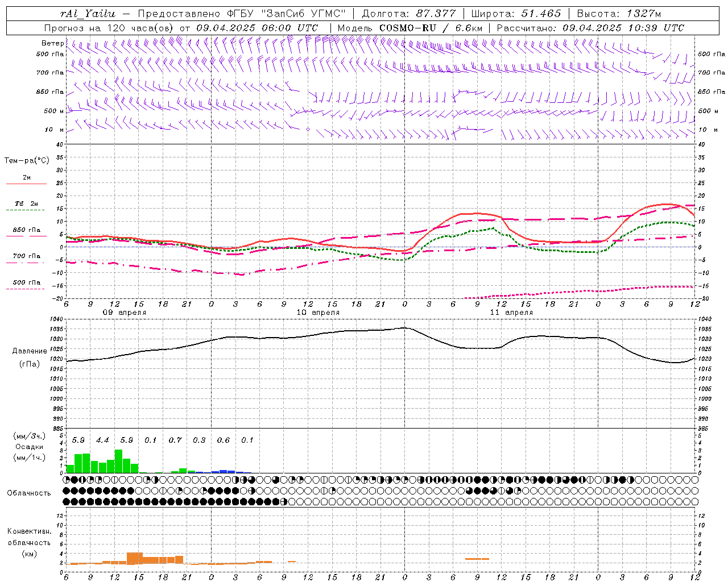Click the (мм/1ч.) precipitation unit label

click(x=29, y=457)
